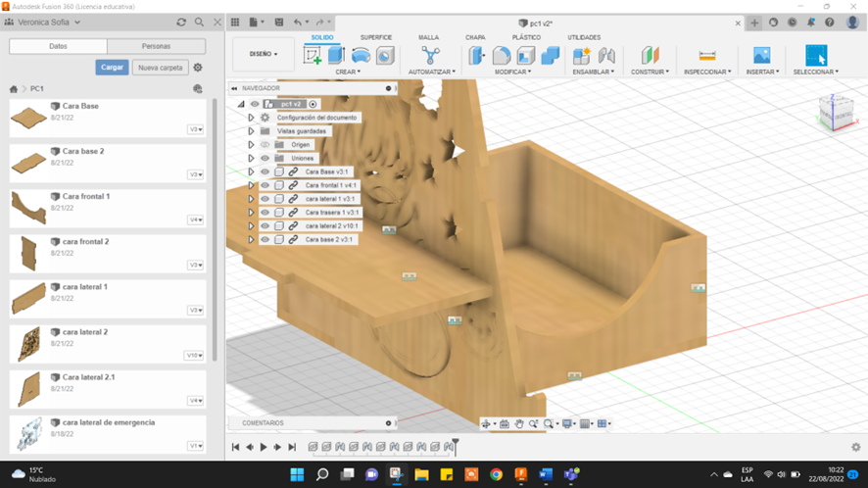
Task: Click the ViewCube
Action: pyautogui.click(x=837, y=113)
